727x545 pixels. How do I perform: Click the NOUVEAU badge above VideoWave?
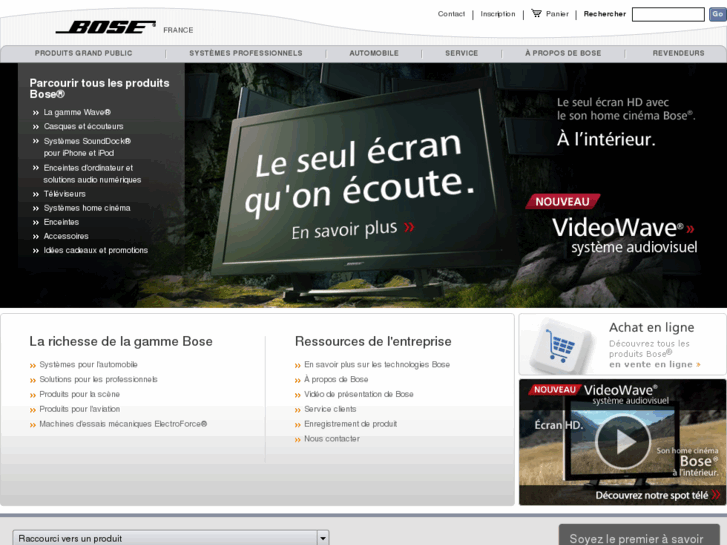[x=562, y=201]
